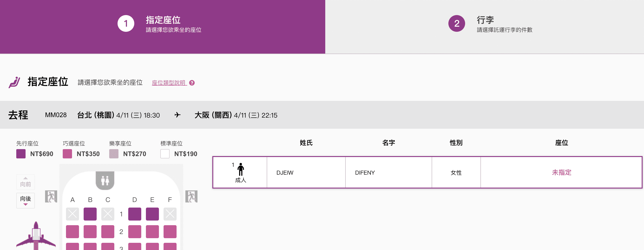
Task: Click the 向後 scroll-backward button
Action: tap(26, 200)
